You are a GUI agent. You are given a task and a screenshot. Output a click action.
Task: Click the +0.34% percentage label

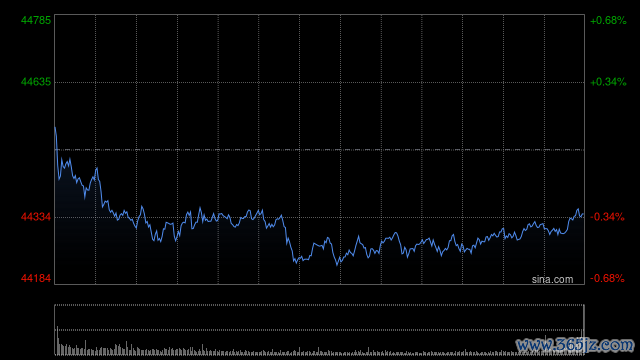click(608, 82)
